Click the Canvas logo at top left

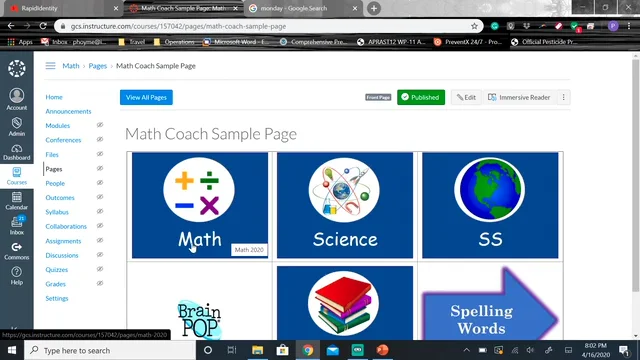(17, 68)
